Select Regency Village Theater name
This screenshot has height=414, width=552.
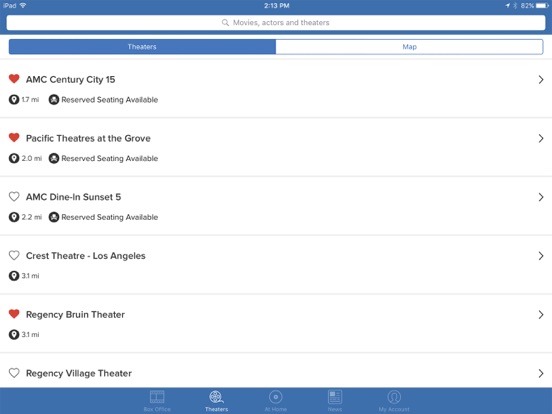pos(79,373)
